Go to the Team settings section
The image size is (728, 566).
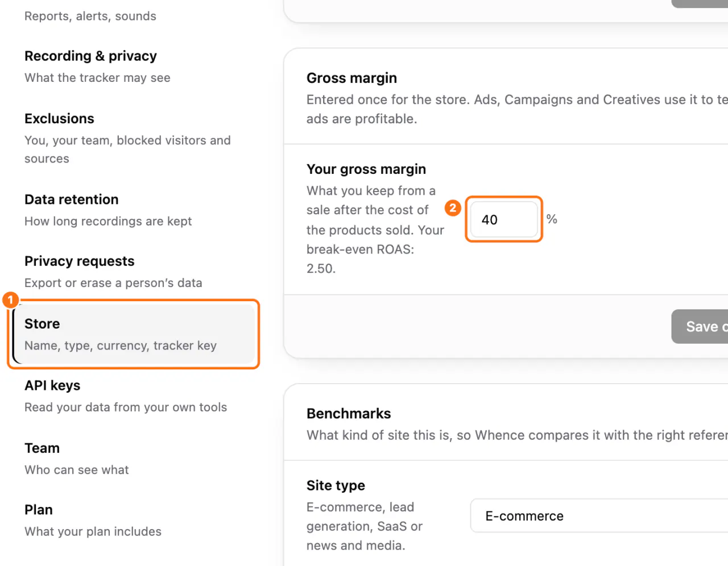(134, 459)
